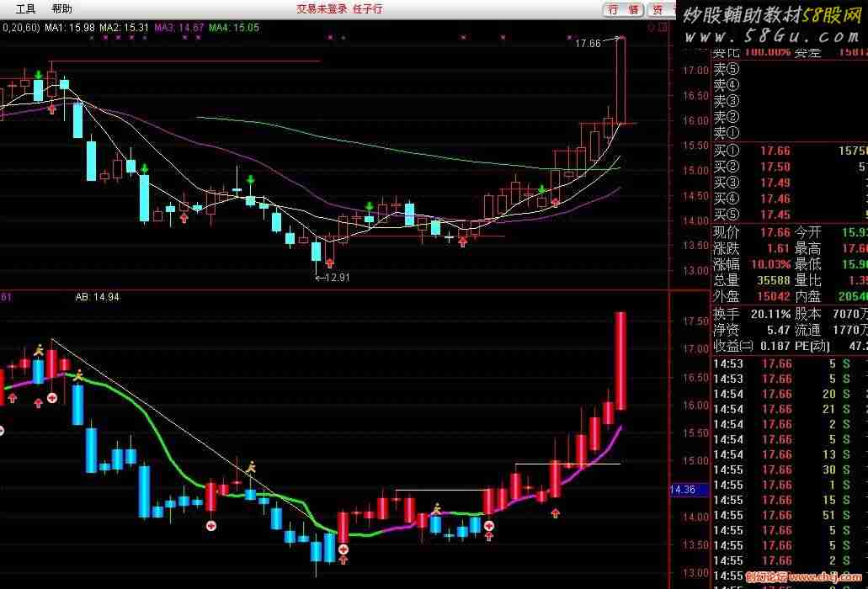Click the red up arrow below the 12.91 low candle
The width and height of the screenshot is (868, 589).
point(329,263)
